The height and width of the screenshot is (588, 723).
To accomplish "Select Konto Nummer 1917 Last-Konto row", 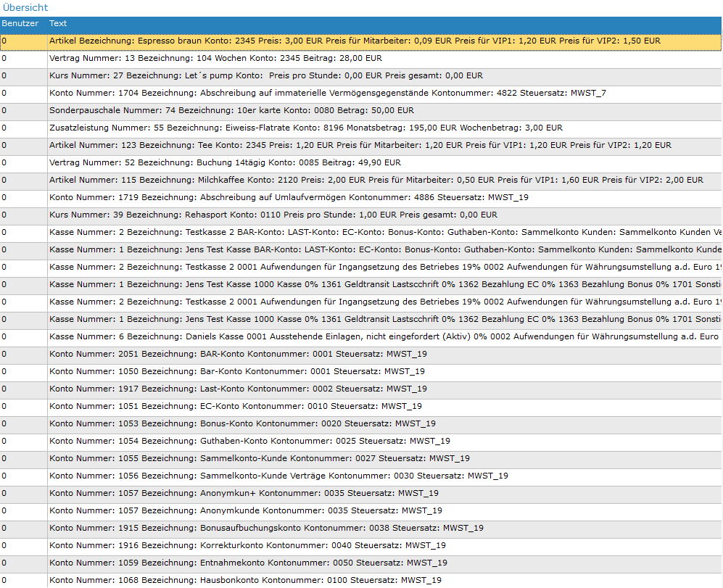I will 360,389.
